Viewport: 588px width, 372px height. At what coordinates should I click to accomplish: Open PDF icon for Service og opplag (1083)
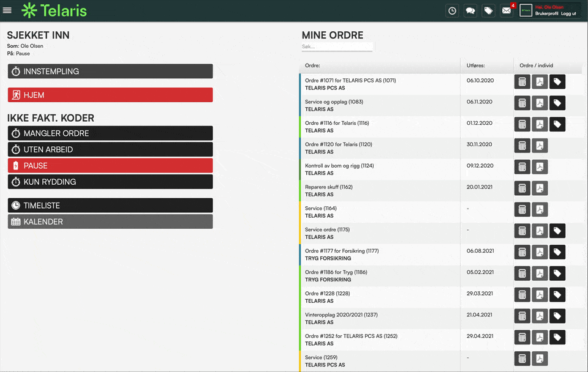point(540,103)
